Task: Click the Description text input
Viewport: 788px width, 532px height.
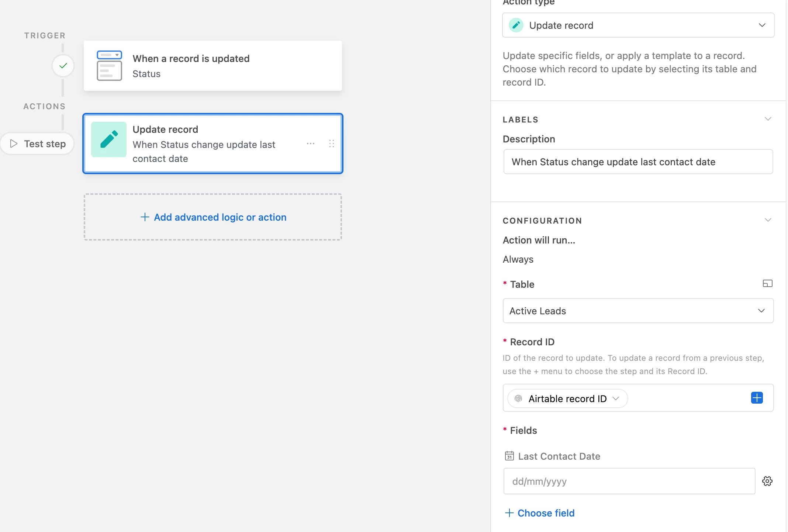Action: click(638, 162)
